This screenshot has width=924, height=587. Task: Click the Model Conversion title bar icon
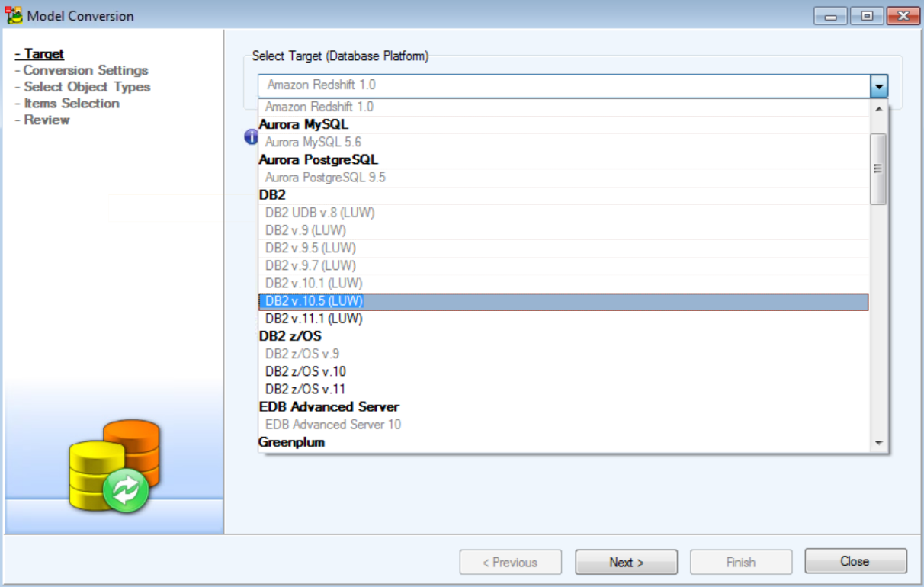[x=14, y=15]
